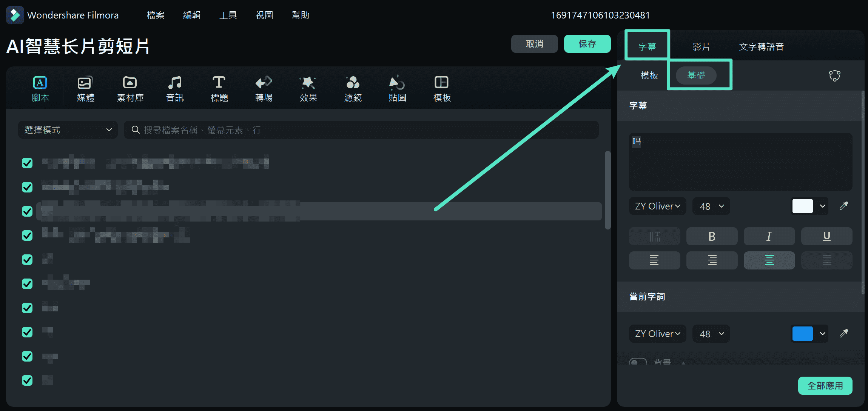868x411 pixels.
Task: Uncheck the last visible line checkbox
Action: click(27, 380)
